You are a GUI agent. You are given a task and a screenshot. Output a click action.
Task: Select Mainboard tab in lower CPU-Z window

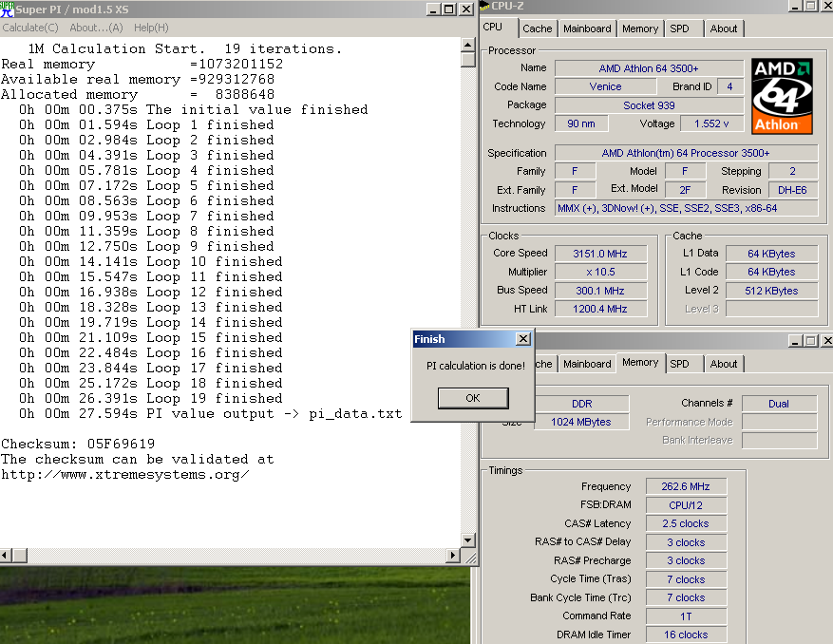tap(587, 364)
